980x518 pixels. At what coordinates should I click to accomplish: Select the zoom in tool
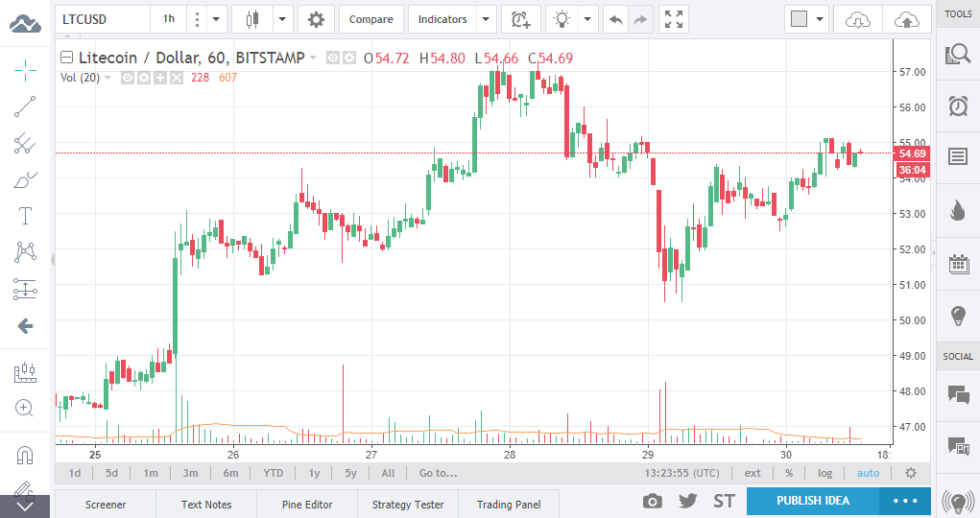tap(24, 408)
